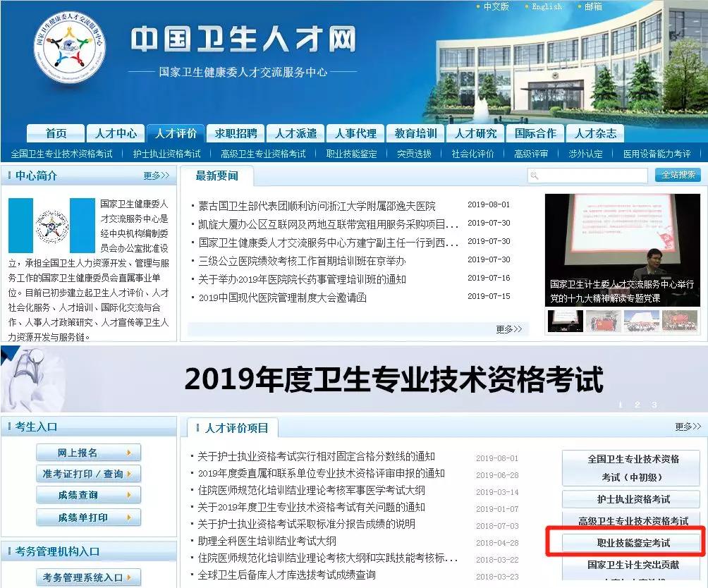Open the 国际合作 navigation tab

535,133
